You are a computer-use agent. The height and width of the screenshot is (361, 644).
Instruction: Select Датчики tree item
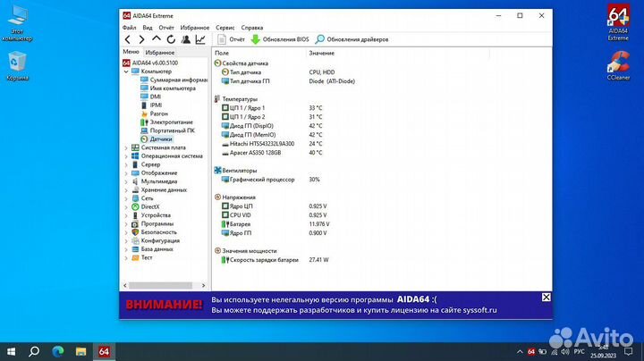(156, 139)
